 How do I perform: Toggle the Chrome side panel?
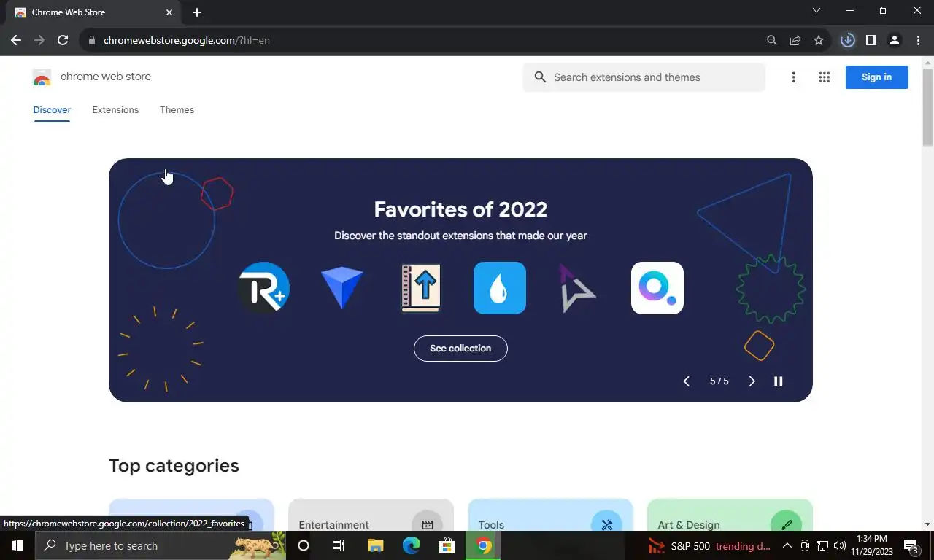pos(871,40)
